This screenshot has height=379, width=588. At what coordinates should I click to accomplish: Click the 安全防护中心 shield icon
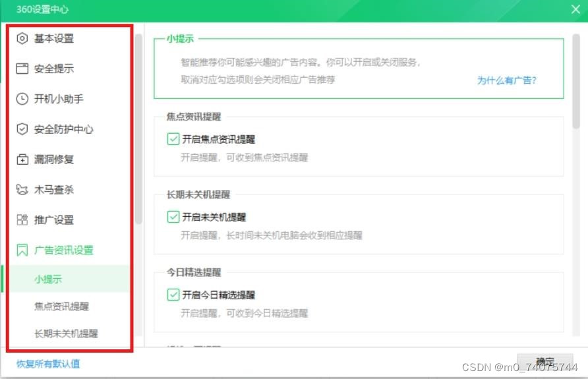click(x=22, y=129)
